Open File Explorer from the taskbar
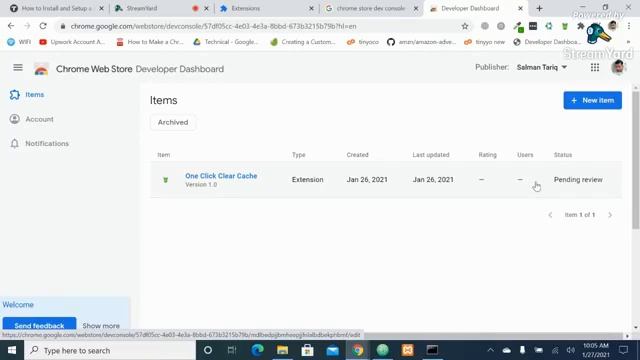The height and width of the screenshot is (360, 640). [x=282, y=350]
